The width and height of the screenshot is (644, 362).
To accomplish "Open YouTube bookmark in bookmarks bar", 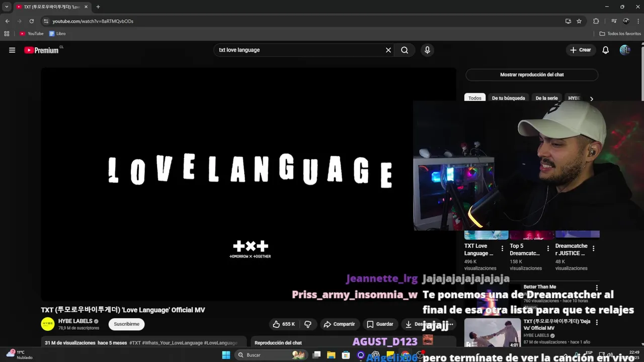I will 32,34.
